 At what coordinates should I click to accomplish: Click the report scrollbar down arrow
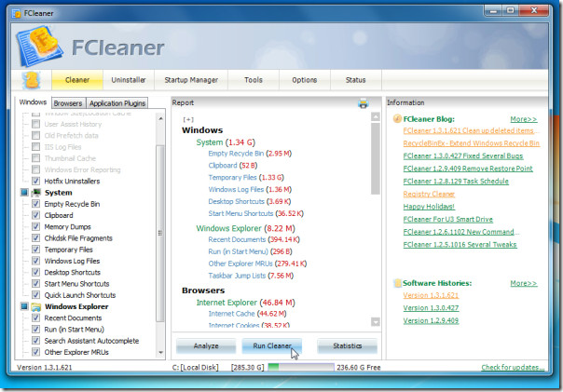pos(376,322)
